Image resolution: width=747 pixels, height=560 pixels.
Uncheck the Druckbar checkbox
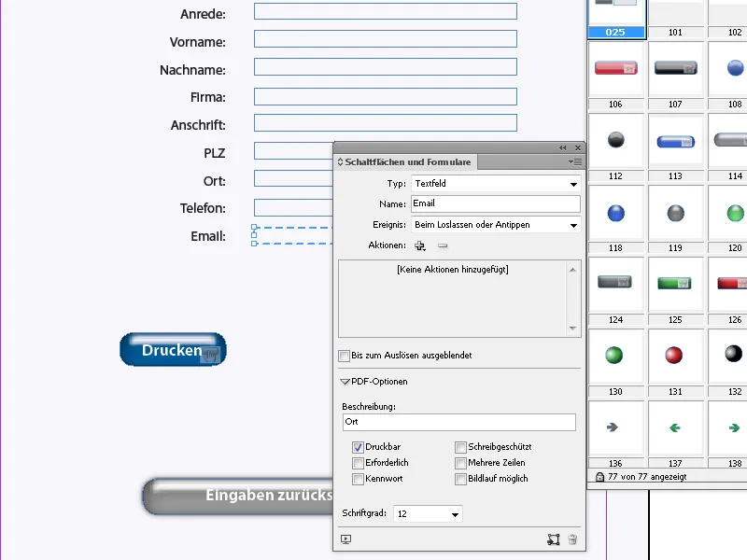(x=358, y=447)
